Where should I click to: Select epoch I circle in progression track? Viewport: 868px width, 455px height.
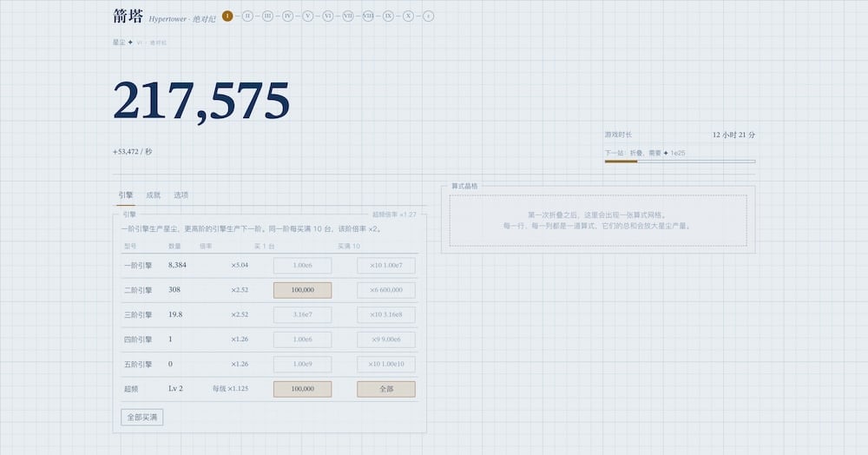click(227, 16)
